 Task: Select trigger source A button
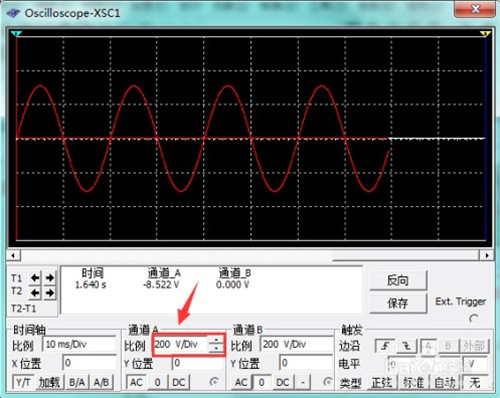click(x=429, y=346)
